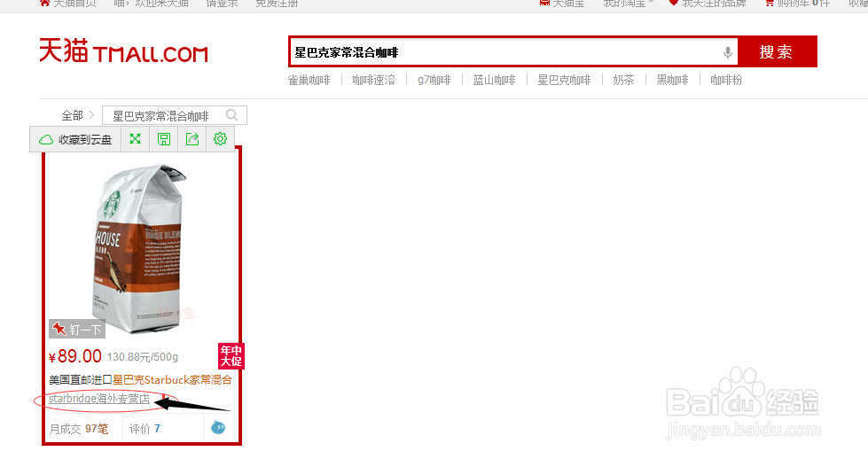Open product title 美国直邮进口星巴克Starbuck家常混合
The height and width of the screenshot is (459, 868).
coord(140,380)
